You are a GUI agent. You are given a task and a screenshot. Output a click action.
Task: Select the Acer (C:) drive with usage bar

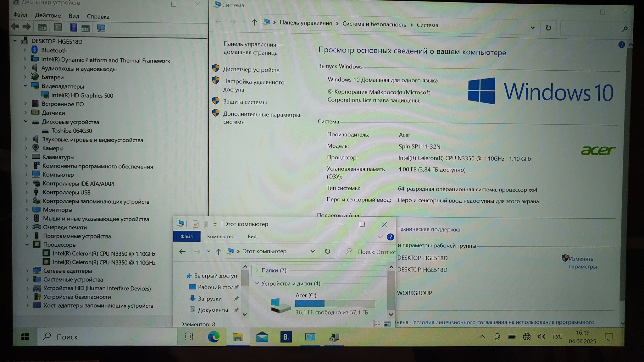coord(324,304)
